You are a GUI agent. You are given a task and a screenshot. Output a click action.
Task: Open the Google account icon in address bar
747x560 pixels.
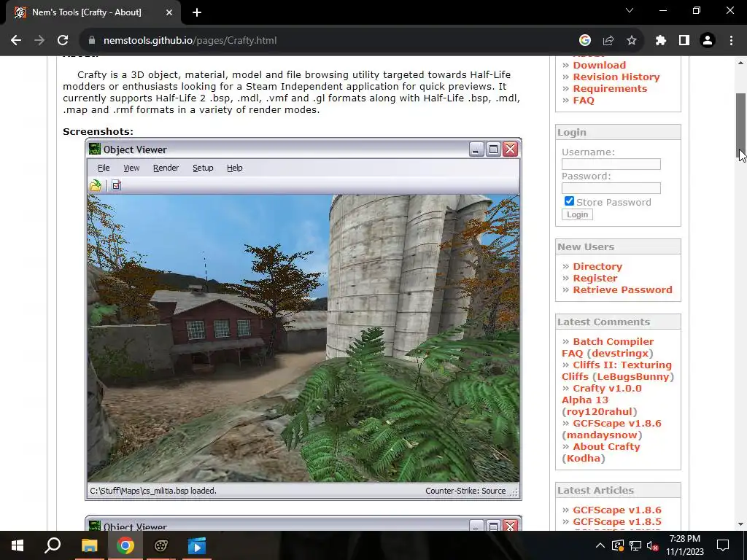point(585,41)
